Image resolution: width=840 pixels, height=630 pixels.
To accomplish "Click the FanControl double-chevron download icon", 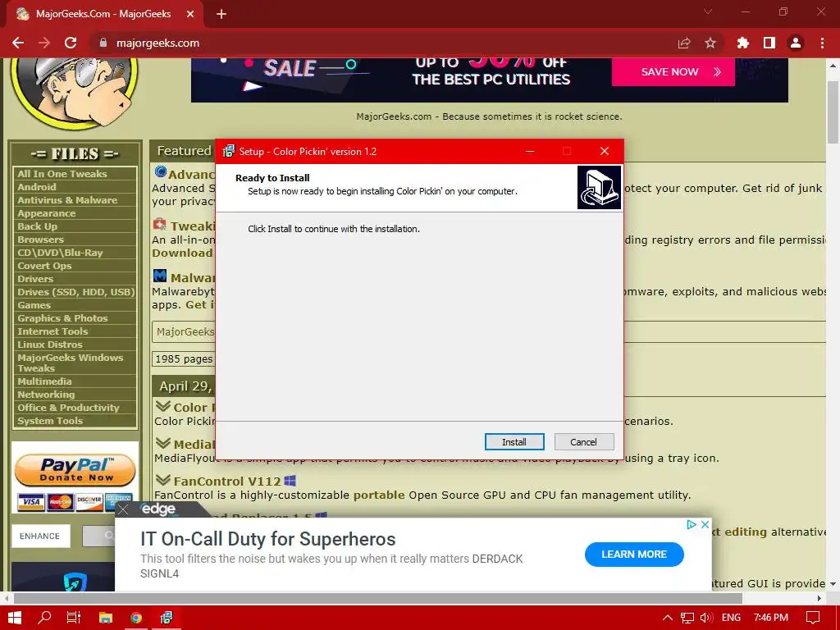I will click(x=163, y=480).
